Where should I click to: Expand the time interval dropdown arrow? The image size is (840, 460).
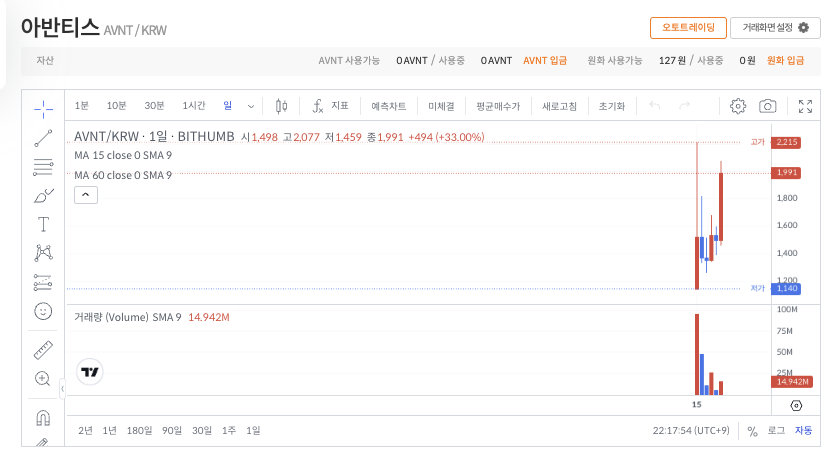point(251,106)
